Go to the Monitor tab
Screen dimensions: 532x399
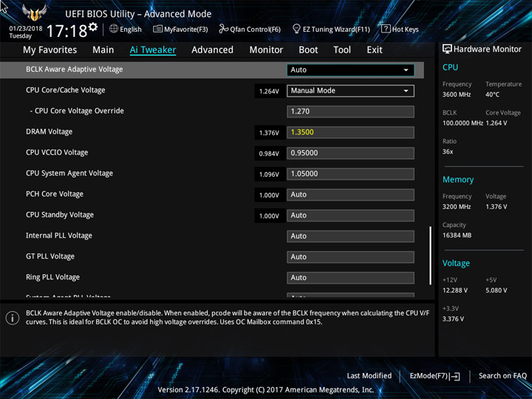tap(266, 50)
